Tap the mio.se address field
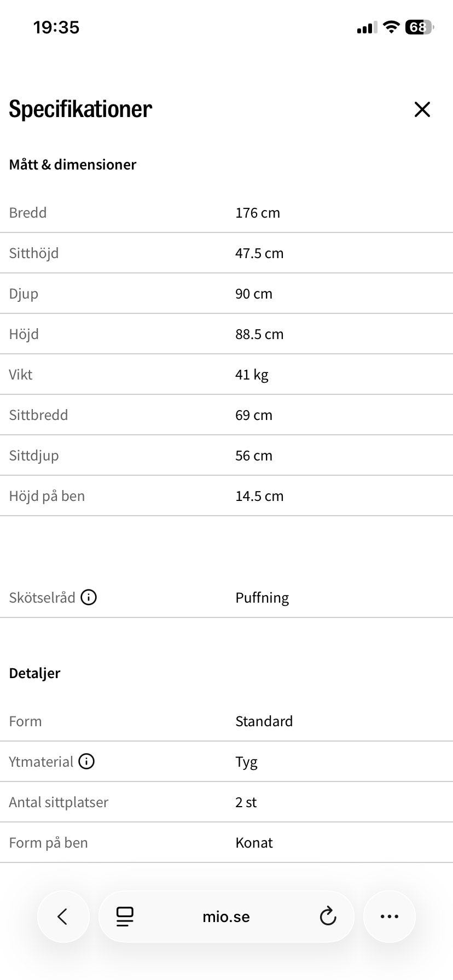The height and width of the screenshot is (980, 453). (x=226, y=917)
